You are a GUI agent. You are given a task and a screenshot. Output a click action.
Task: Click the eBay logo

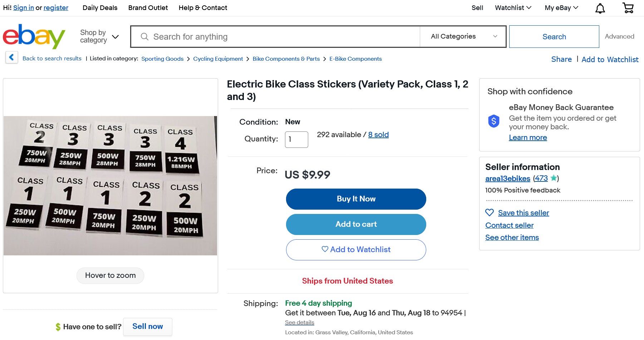tap(34, 36)
